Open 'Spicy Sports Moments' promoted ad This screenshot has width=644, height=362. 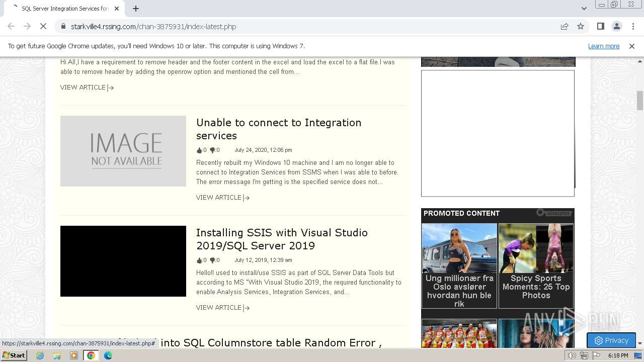pyautogui.click(x=536, y=266)
